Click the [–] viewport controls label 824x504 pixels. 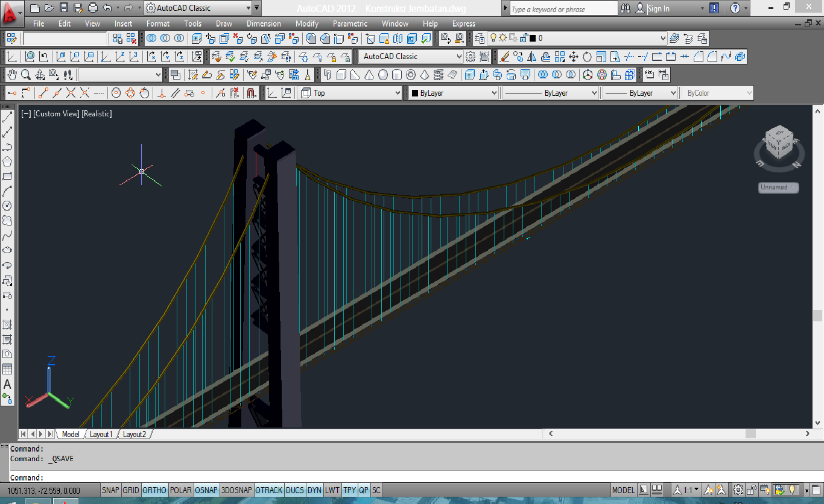click(x=26, y=113)
